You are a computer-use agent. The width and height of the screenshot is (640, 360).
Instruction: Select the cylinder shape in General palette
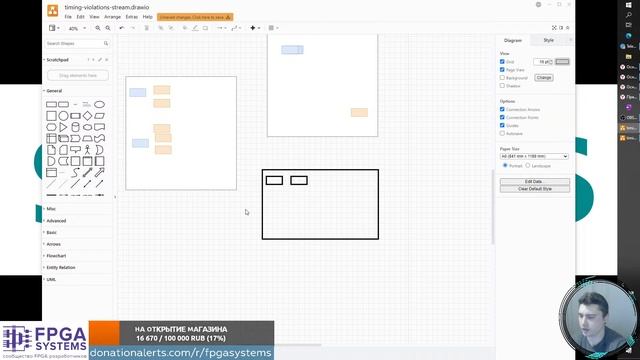[75, 127]
